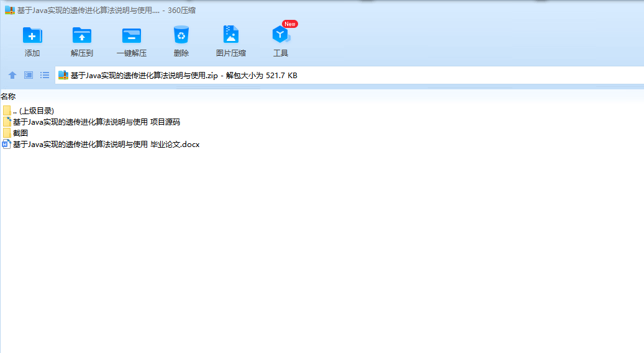Switch to the list view icon
Screen dimensions: 644x353
(45, 75)
